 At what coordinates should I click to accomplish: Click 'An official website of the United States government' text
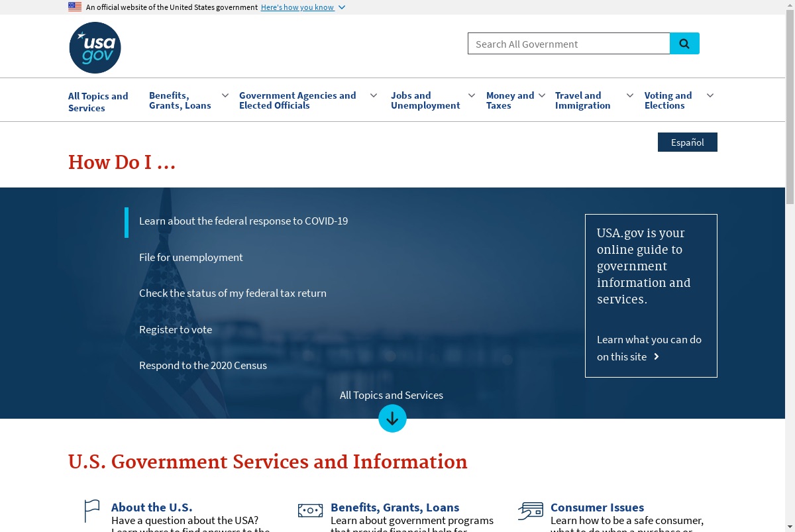coord(172,7)
